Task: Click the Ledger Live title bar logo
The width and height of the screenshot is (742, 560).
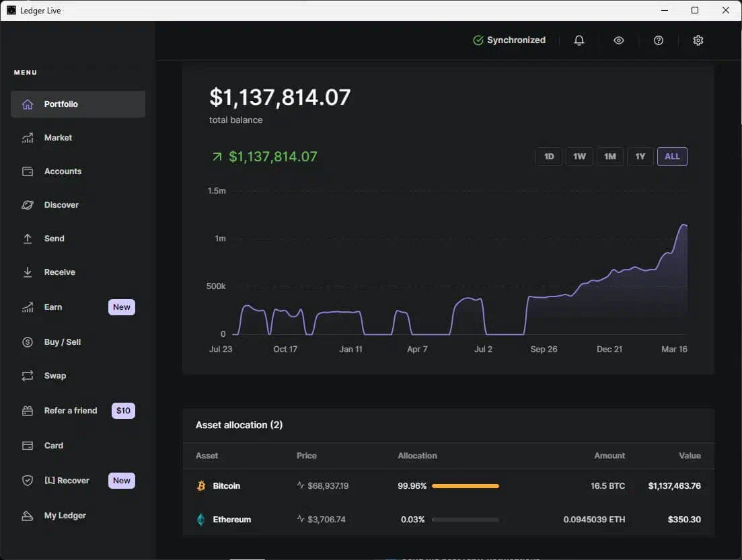Action: [x=11, y=10]
